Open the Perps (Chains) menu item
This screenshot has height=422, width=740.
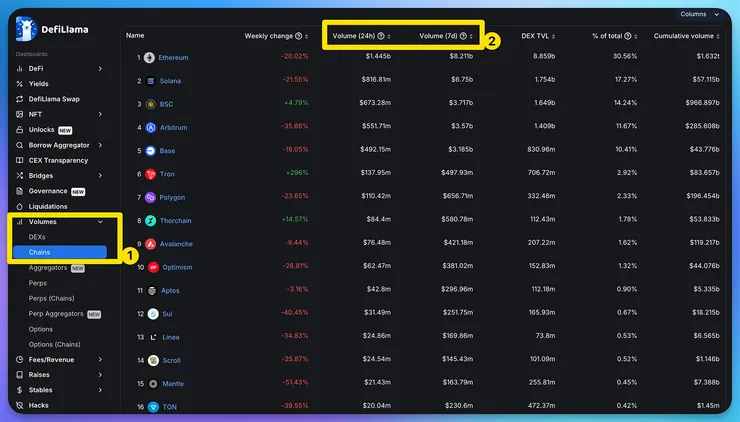[51, 298]
